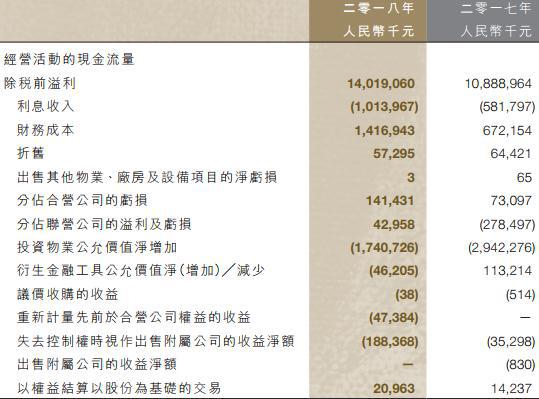539x399 pixels.
Task: Select the label 出售其他物業、廠房及設備項目的淨虧損
Action: (x=147, y=177)
